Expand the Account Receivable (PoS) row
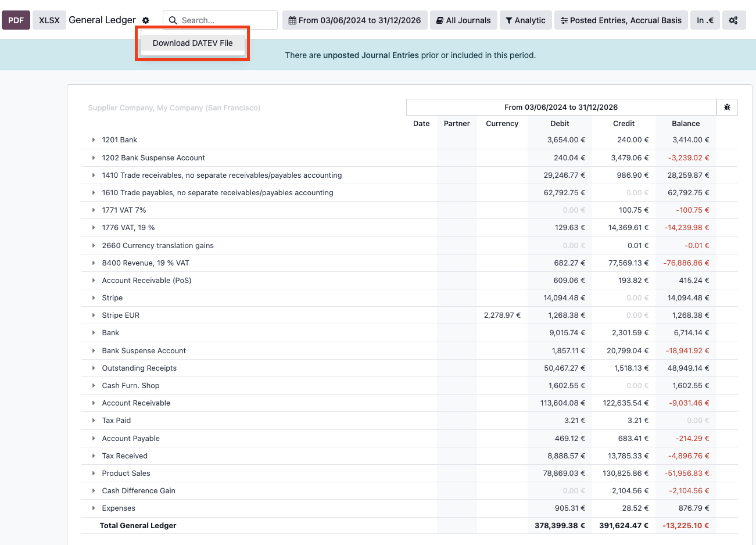756x545 pixels. tap(94, 280)
